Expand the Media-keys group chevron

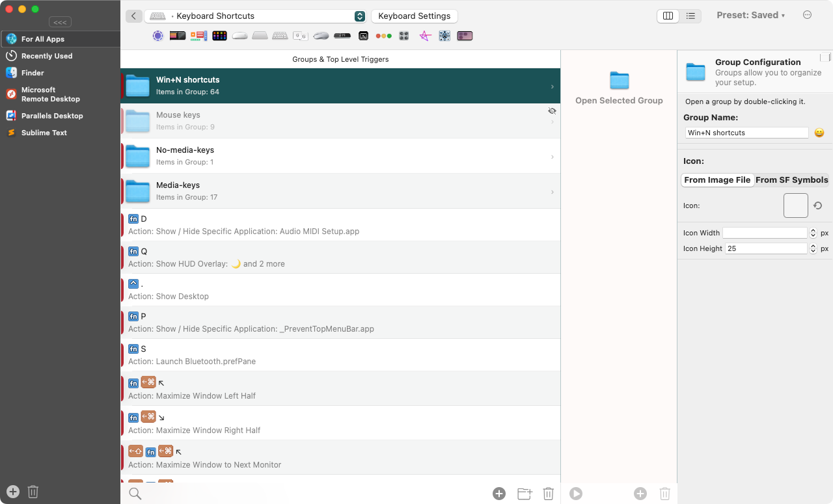click(x=553, y=192)
